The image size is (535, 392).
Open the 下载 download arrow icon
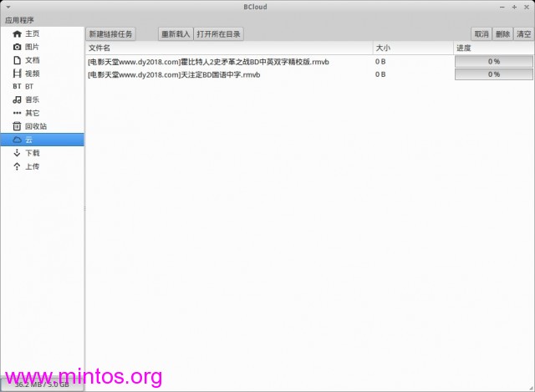(x=17, y=153)
